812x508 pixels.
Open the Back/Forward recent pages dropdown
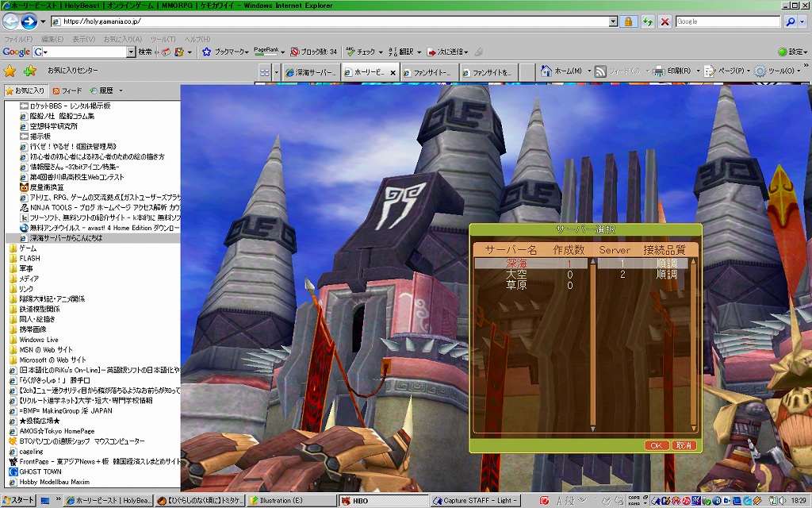(43, 21)
